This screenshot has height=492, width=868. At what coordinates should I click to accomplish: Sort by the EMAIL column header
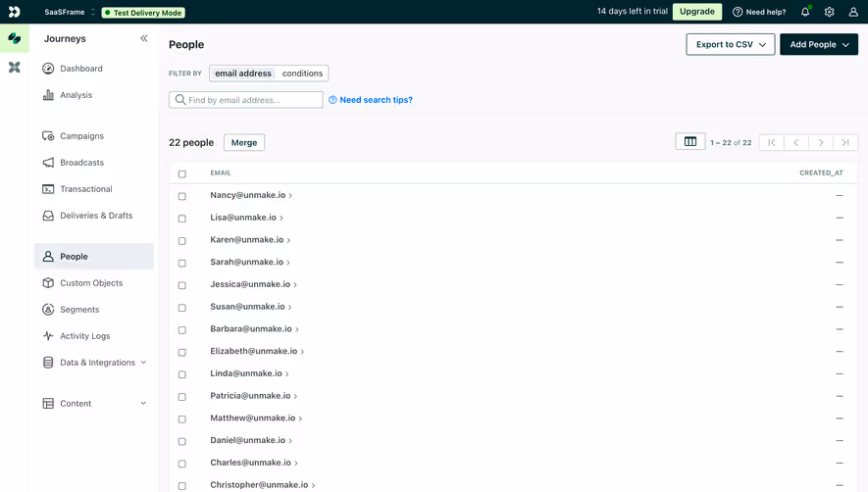[x=221, y=173]
